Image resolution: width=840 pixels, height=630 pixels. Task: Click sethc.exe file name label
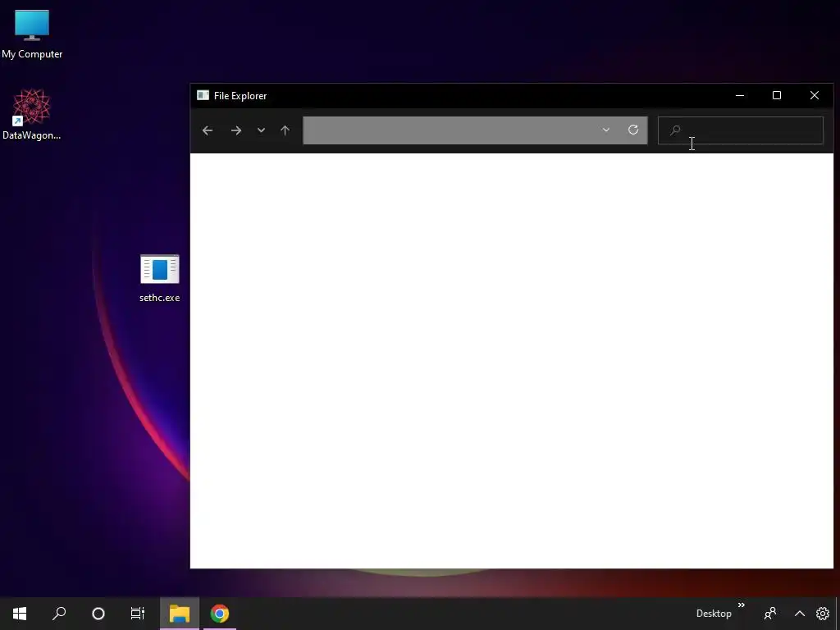point(160,298)
